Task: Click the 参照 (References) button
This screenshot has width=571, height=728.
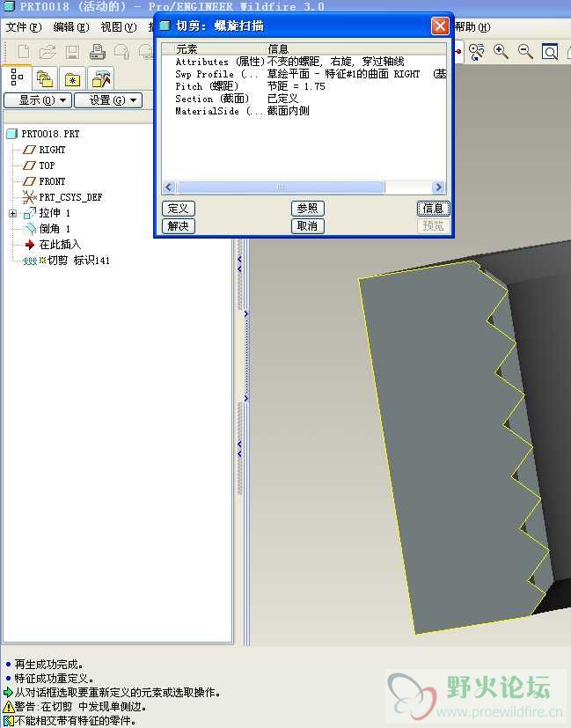Action: [x=308, y=209]
